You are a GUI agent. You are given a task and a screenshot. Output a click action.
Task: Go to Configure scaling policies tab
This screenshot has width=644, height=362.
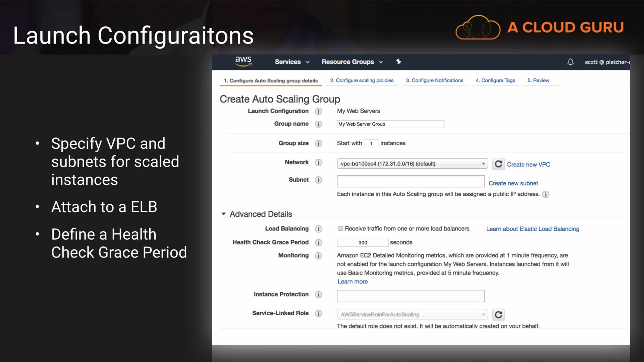point(362,80)
